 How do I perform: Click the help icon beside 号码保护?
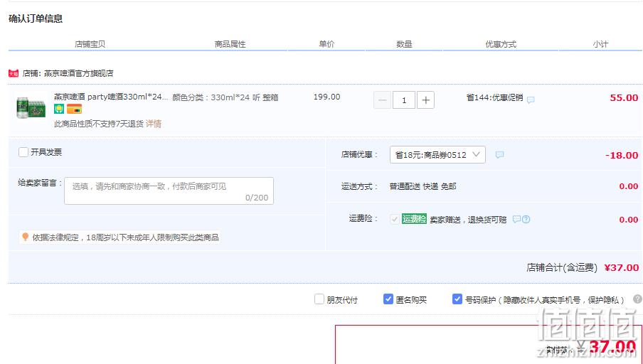click(x=638, y=299)
